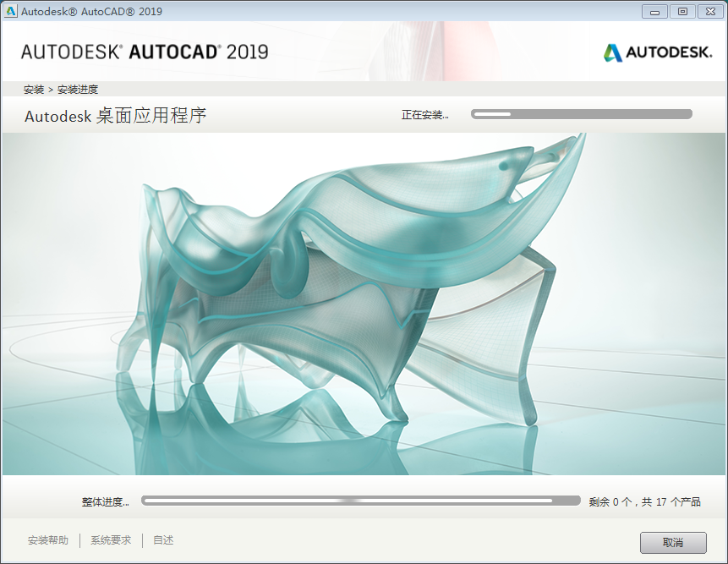The width and height of the screenshot is (728, 564).
Task: Open the 系统要求 link
Action: point(111,540)
